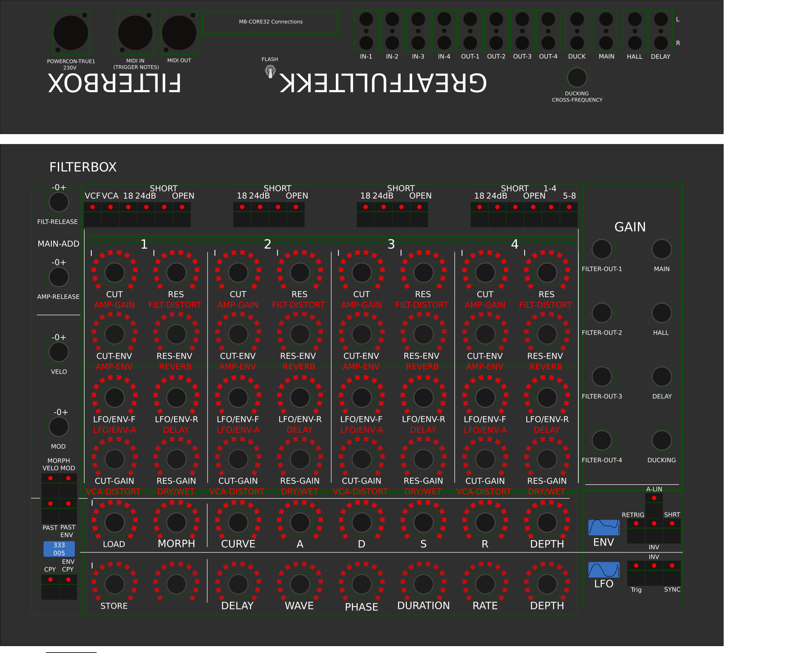
Task: Click the DUCKING CROSS-FREQUENCY knob
Action: [x=577, y=77]
